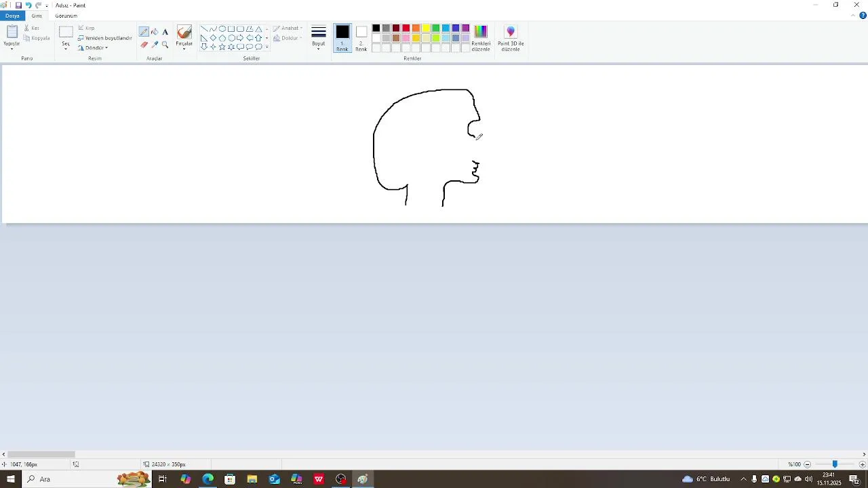Click the zoom slider thumb
Image resolution: width=868 pixels, height=488 pixels.
coord(835,464)
